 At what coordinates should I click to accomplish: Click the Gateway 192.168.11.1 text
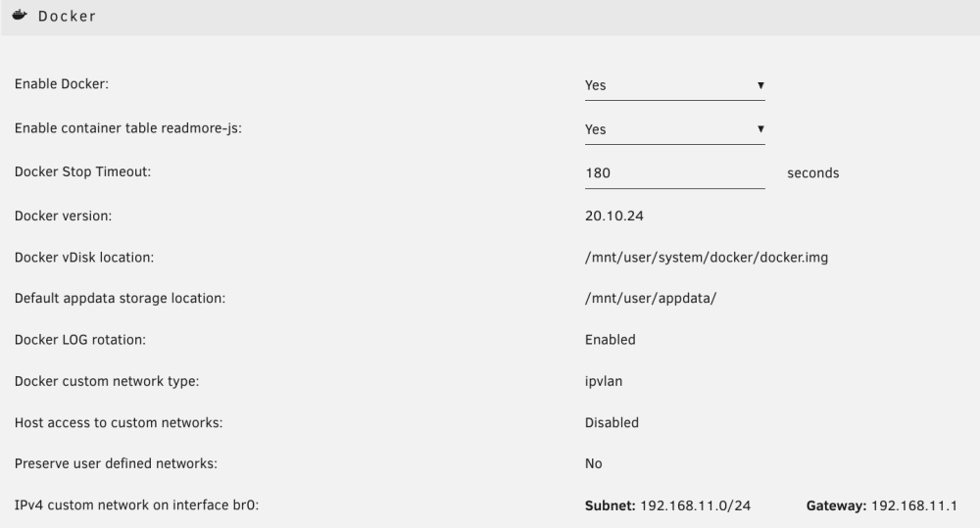(x=881, y=505)
